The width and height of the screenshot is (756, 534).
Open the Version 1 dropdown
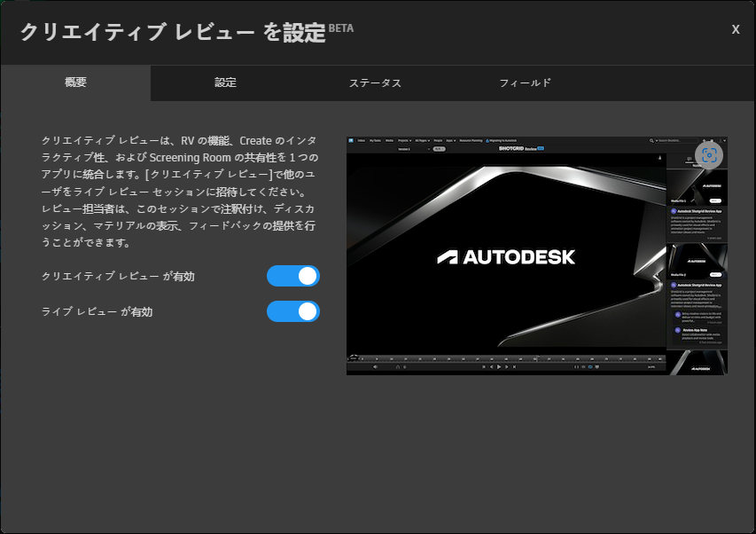[413, 148]
